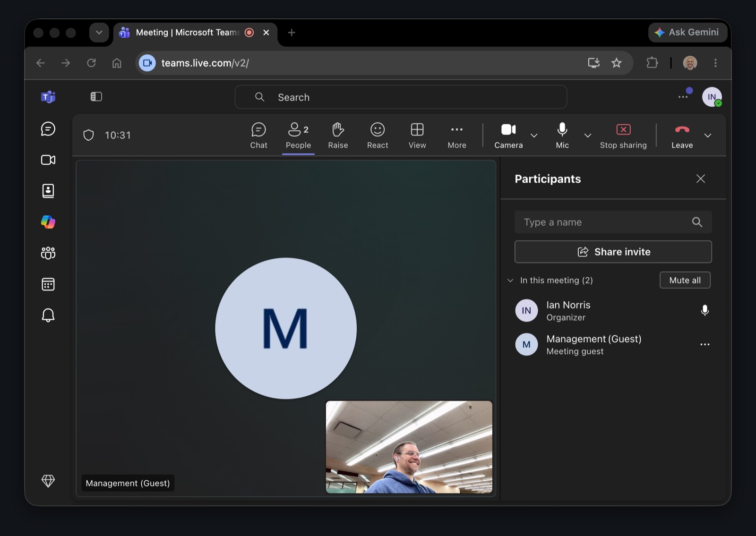Go to browser home page
Image resolution: width=756 pixels, height=536 pixels.
tap(117, 63)
